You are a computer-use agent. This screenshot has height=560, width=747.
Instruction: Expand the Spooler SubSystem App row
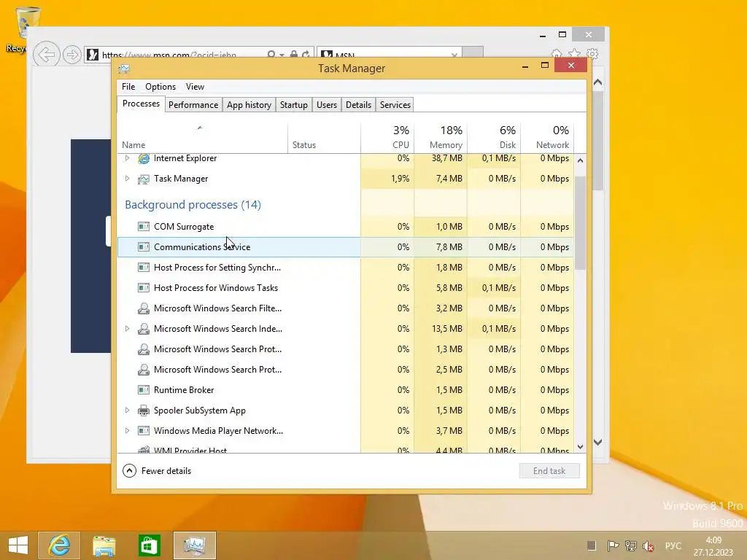pyautogui.click(x=127, y=411)
